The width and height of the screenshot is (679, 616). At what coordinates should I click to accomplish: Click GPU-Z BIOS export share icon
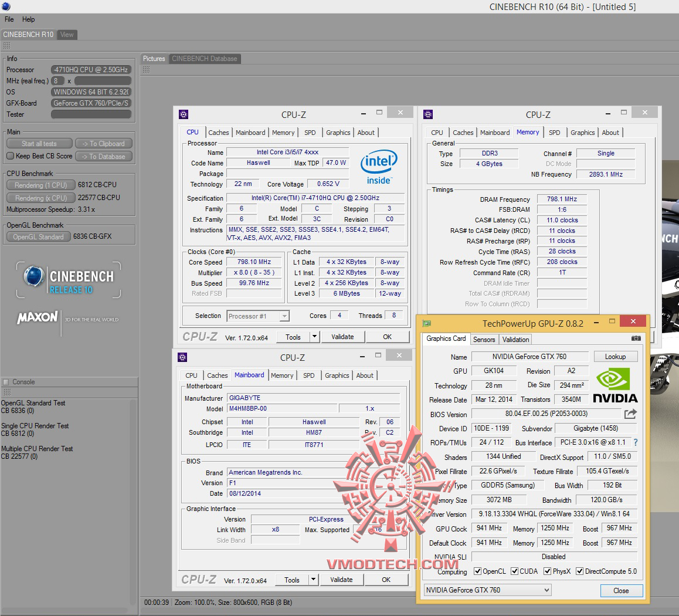tap(630, 414)
